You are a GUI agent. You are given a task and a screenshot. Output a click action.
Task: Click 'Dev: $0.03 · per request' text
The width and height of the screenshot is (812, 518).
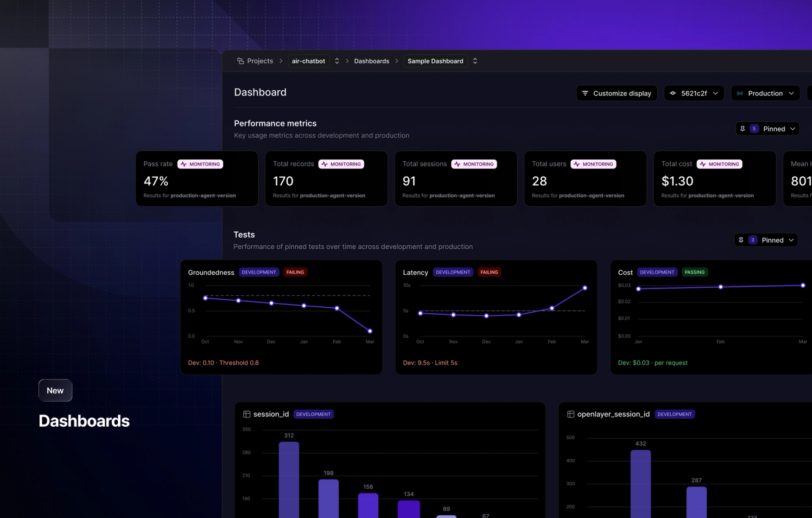[x=653, y=363]
